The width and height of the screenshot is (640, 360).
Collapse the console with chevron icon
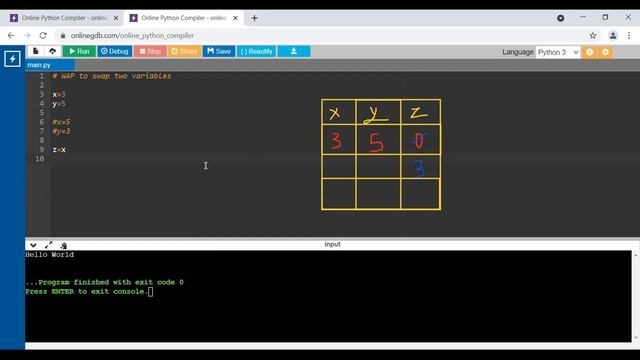point(33,245)
